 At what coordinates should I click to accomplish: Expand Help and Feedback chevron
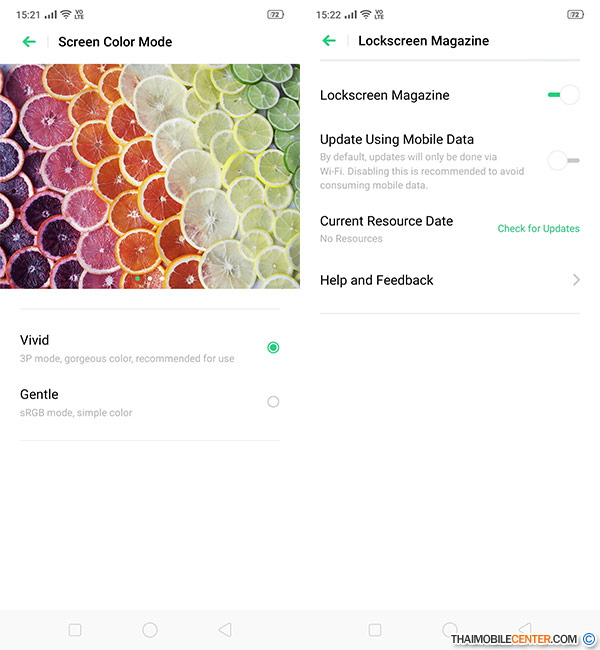576,280
